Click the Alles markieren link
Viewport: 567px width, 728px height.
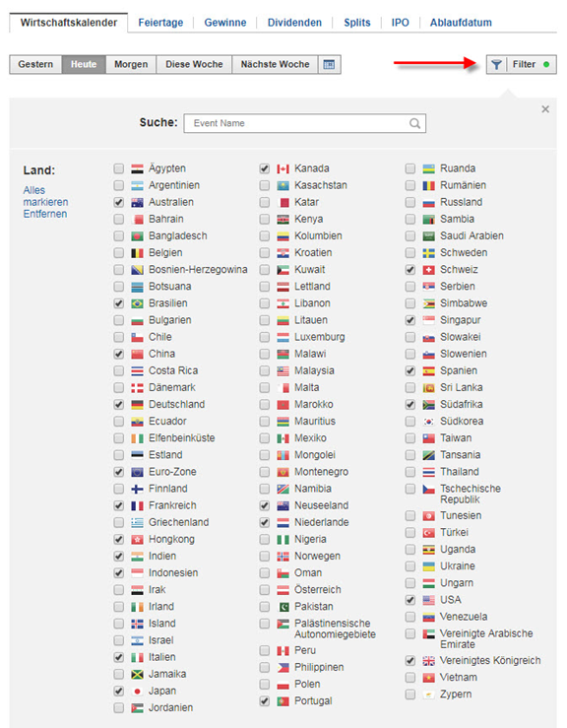[x=45, y=196]
